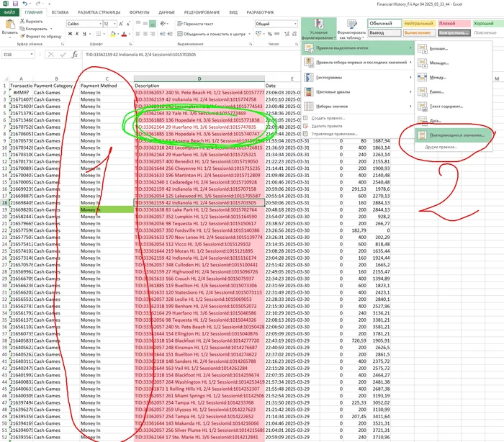Increase font size with the larger A icon
Viewport: 504px width, 442px height.
pos(121,24)
